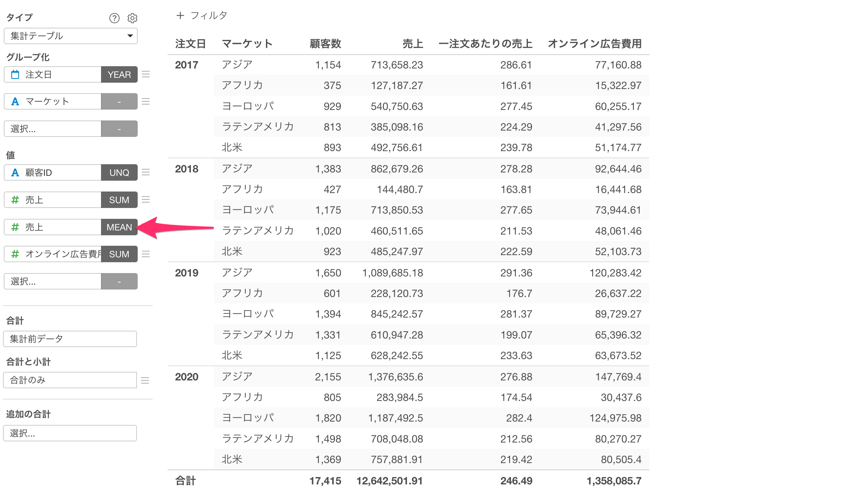Open the help question mark icon

point(114,18)
